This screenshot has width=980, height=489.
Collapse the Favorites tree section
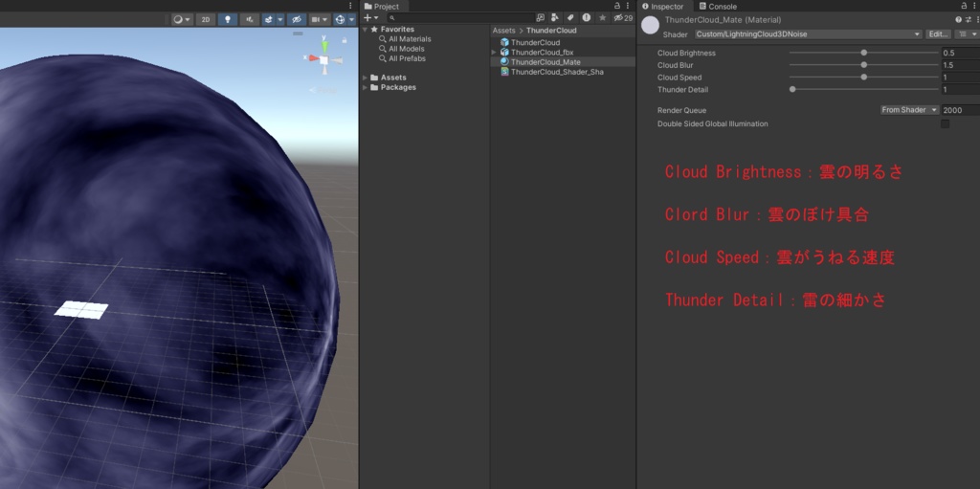click(x=365, y=30)
